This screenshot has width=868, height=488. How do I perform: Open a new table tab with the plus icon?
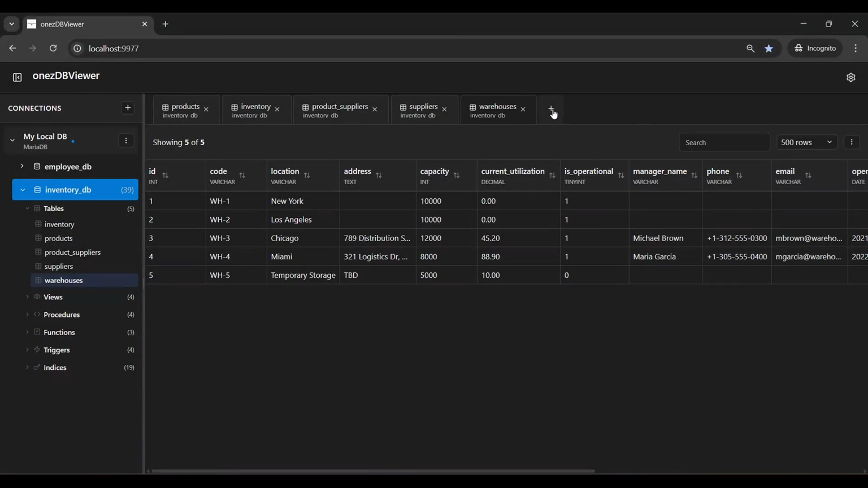click(551, 108)
